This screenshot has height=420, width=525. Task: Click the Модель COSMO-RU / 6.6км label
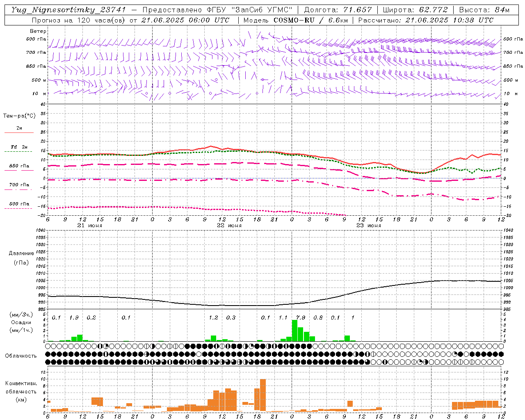pyautogui.click(x=295, y=20)
